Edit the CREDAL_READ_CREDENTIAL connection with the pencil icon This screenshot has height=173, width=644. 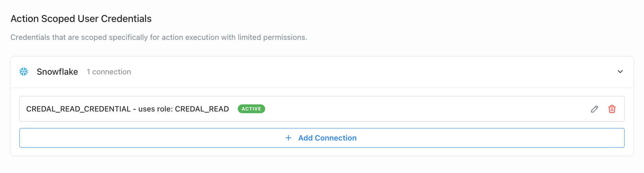click(x=594, y=109)
